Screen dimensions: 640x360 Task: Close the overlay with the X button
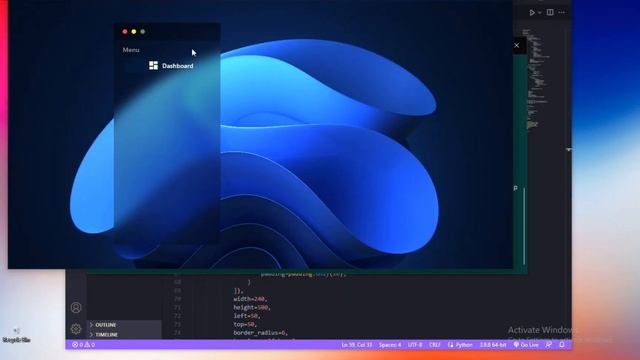517,45
